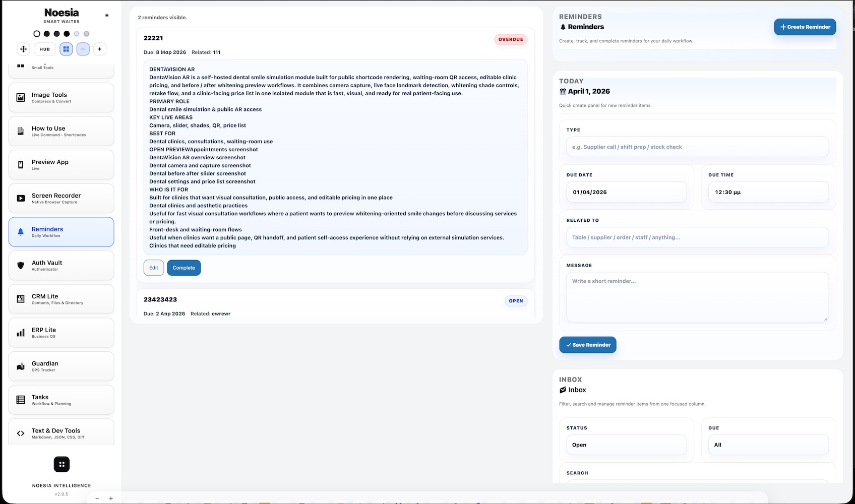This screenshot has width=855, height=504.
Task: Open the hamburger menu beside Noesia
Action: pyautogui.click(x=107, y=16)
